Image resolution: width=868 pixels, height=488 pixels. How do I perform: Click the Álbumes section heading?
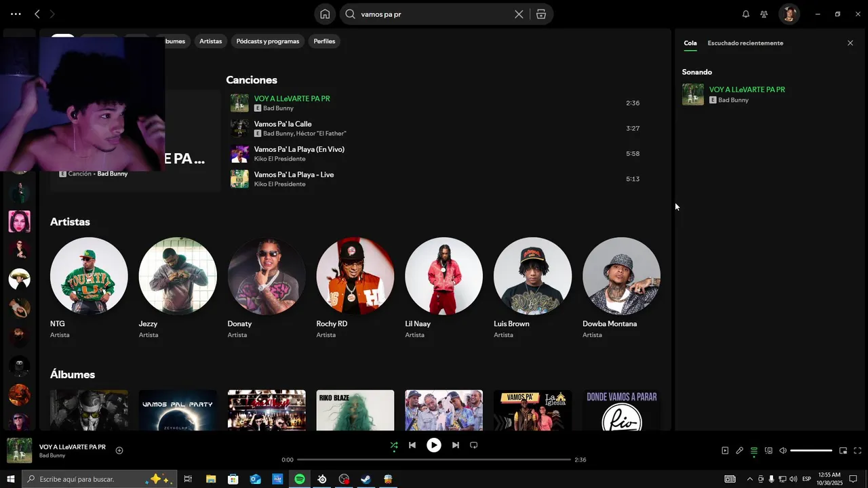pos(73,374)
